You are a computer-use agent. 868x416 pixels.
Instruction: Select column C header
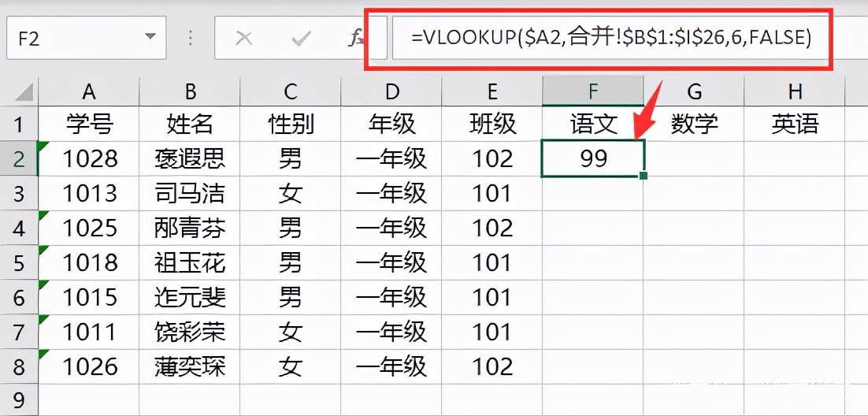coord(291,91)
